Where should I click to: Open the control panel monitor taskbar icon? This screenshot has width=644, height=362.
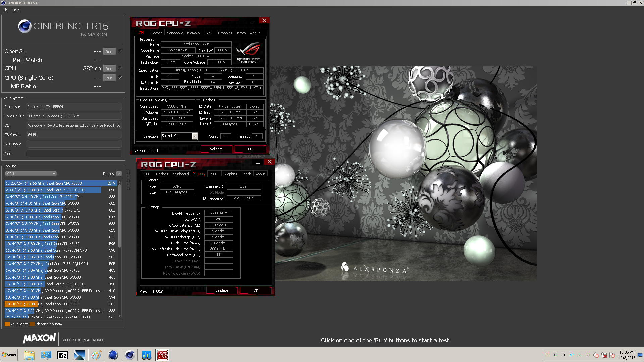click(46, 355)
